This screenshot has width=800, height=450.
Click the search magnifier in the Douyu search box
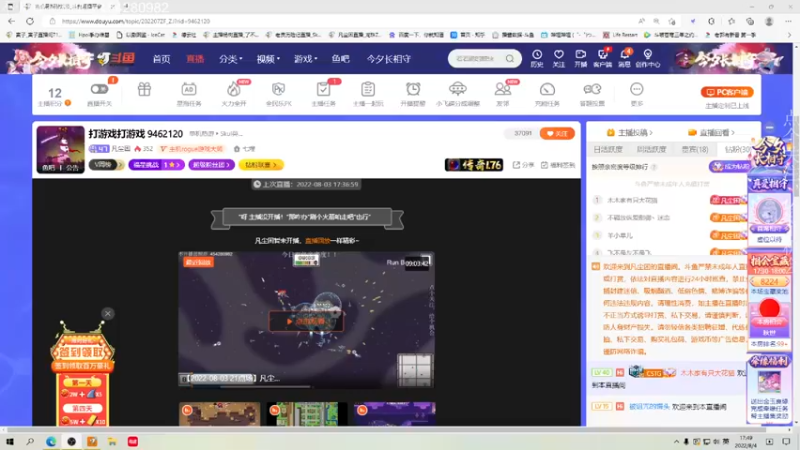click(510, 59)
